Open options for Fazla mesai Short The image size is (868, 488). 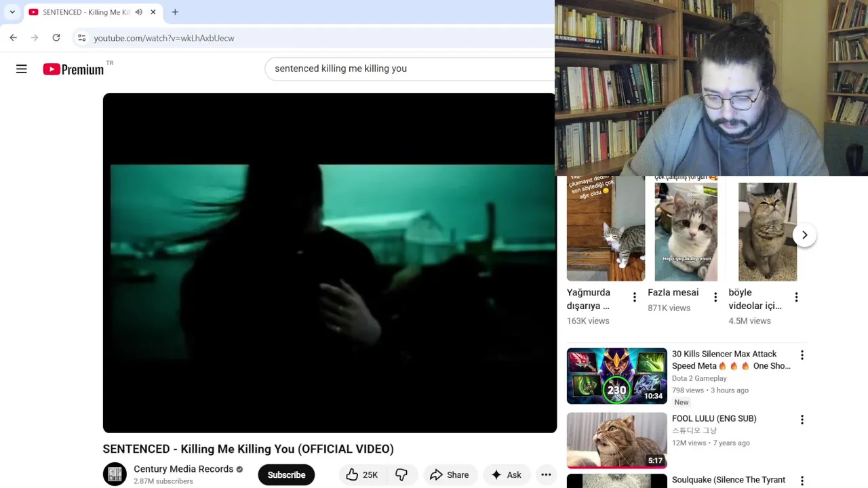[x=715, y=297]
